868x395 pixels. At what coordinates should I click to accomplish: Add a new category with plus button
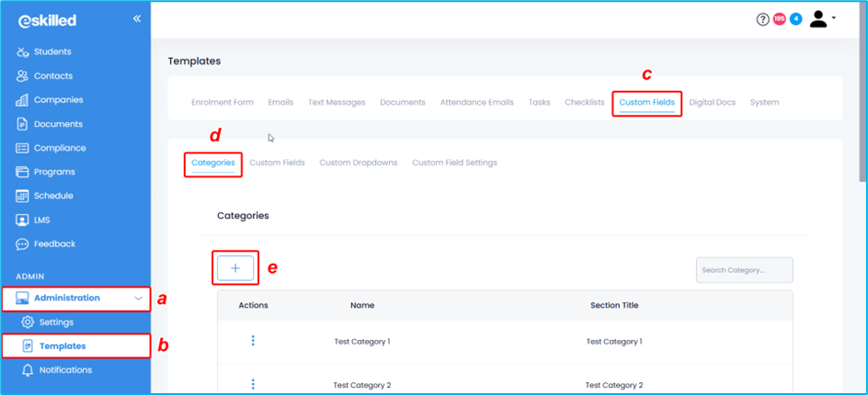click(235, 268)
